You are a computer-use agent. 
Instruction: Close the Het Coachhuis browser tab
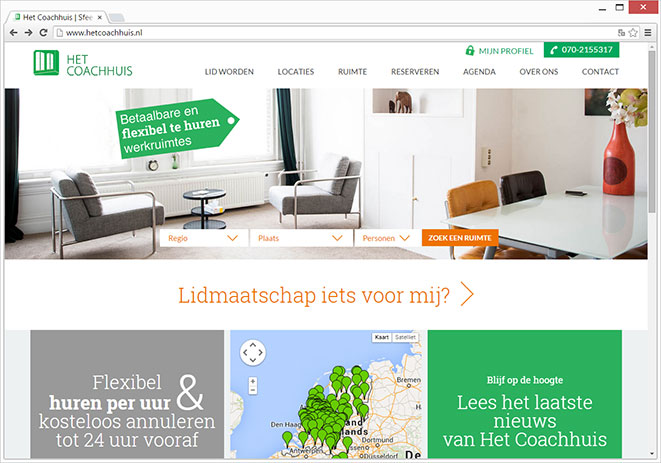click(99, 17)
